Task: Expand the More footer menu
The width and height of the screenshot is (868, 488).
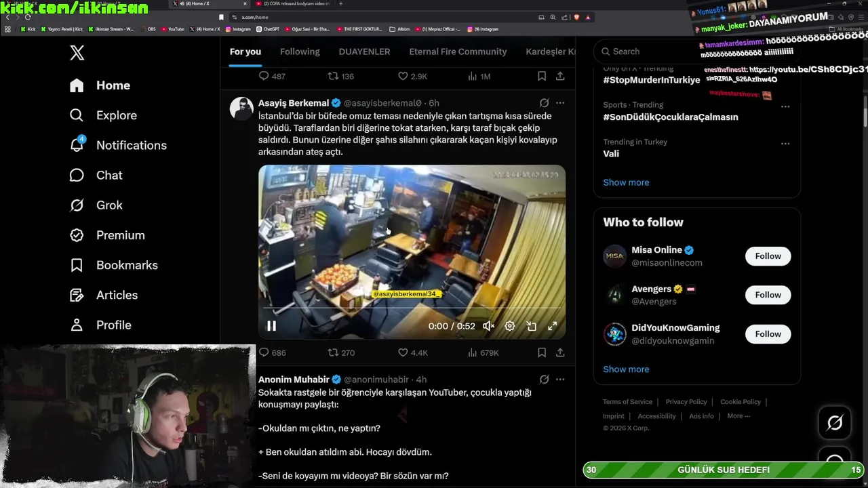Action: tap(738, 416)
